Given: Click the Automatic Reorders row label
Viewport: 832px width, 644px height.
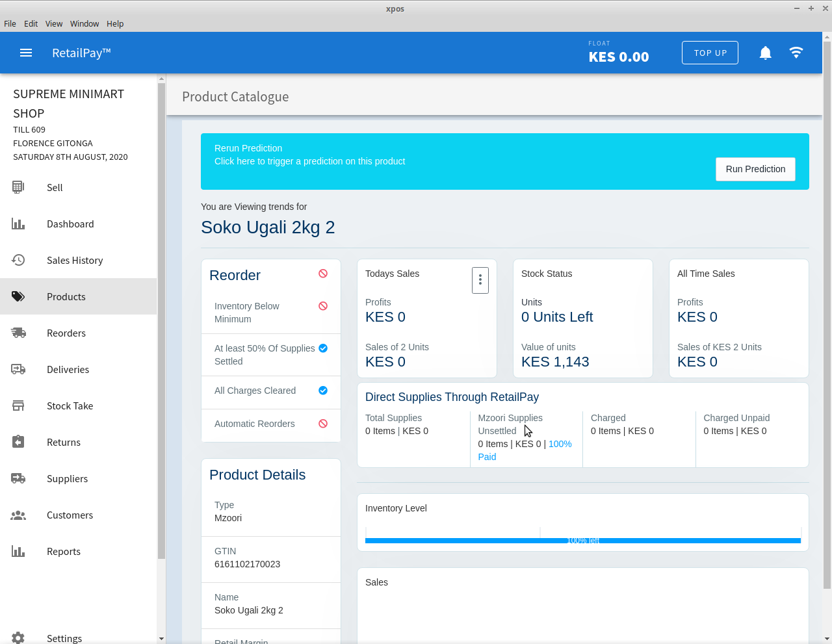Looking at the screenshot, I should point(255,424).
